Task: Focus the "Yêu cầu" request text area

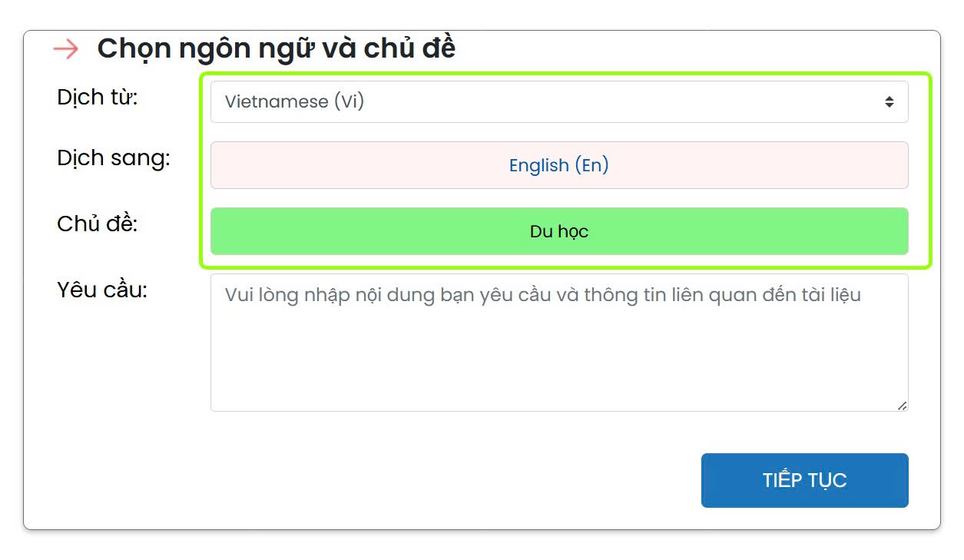Action: tap(558, 353)
